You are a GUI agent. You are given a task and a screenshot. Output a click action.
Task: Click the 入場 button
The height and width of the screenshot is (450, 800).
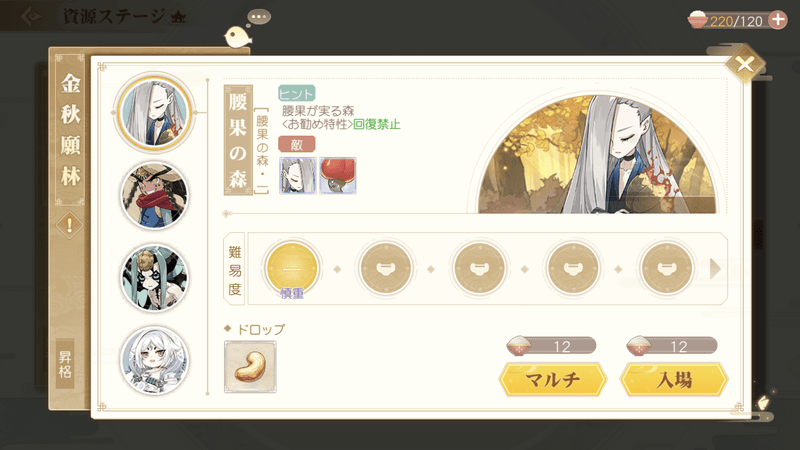(x=674, y=380)
